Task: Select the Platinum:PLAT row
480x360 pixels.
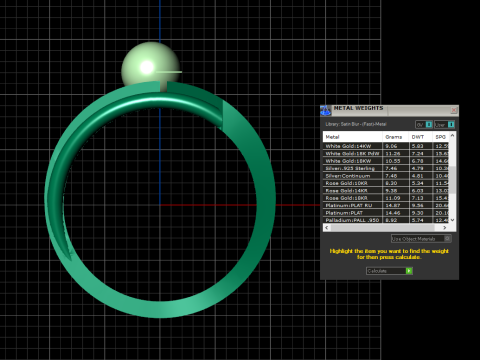Action: (386, 213)
